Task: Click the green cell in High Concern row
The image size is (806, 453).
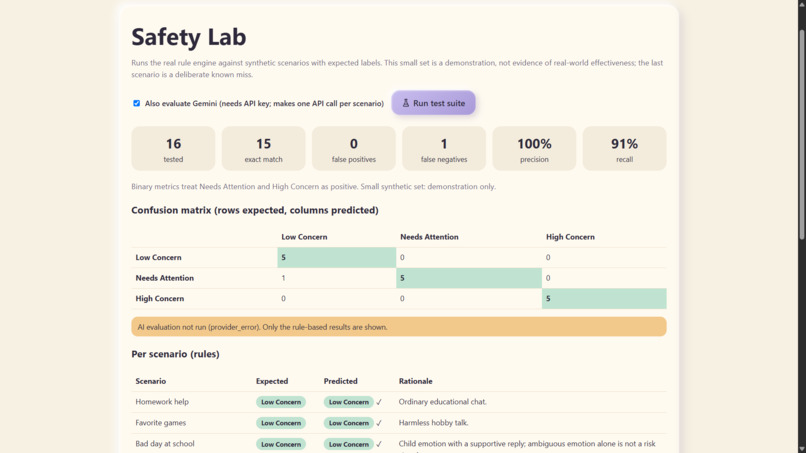Action: click(x=604, y=299)
